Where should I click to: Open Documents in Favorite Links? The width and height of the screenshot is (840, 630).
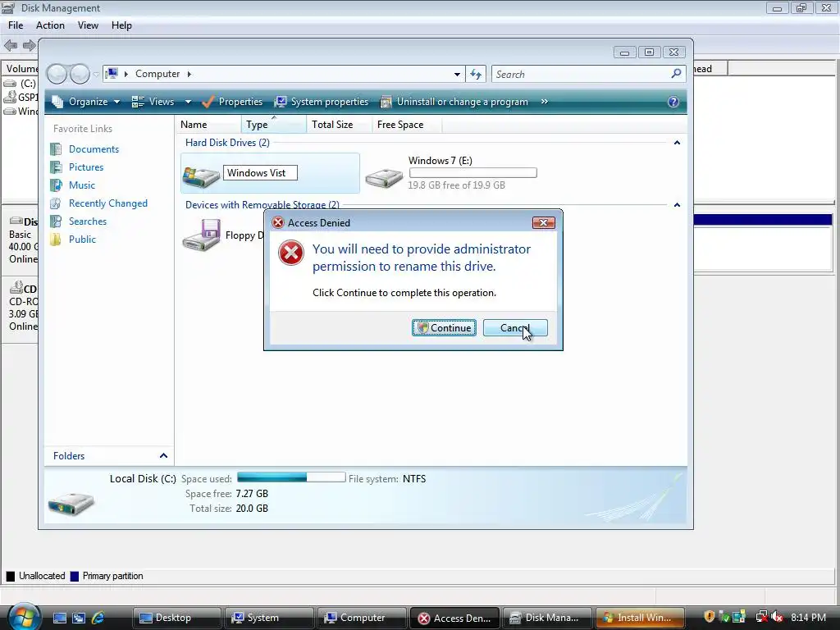pyautogui.click(x=94, y=149)
